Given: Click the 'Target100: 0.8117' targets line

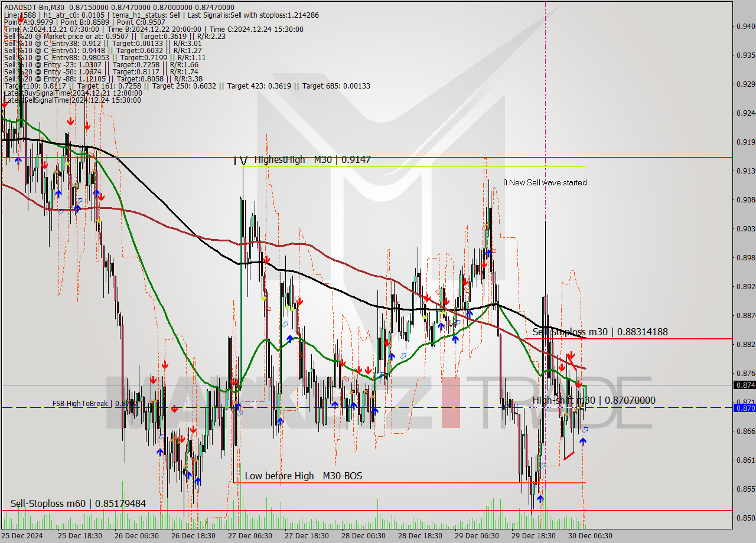Looking at the screenshot, I should click(x=187, y=86).
